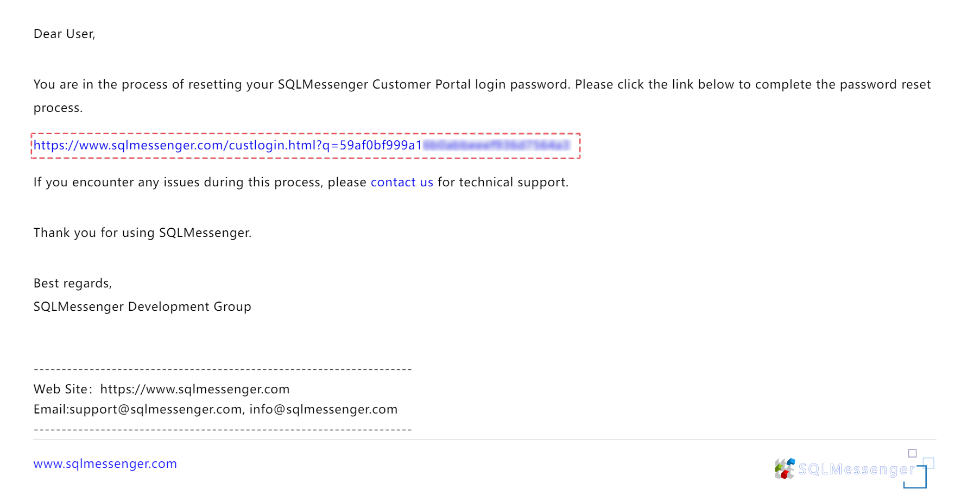Click the blurred token part of reset link
This screenshot has width=980, height=495.
[x=496, y=146]
